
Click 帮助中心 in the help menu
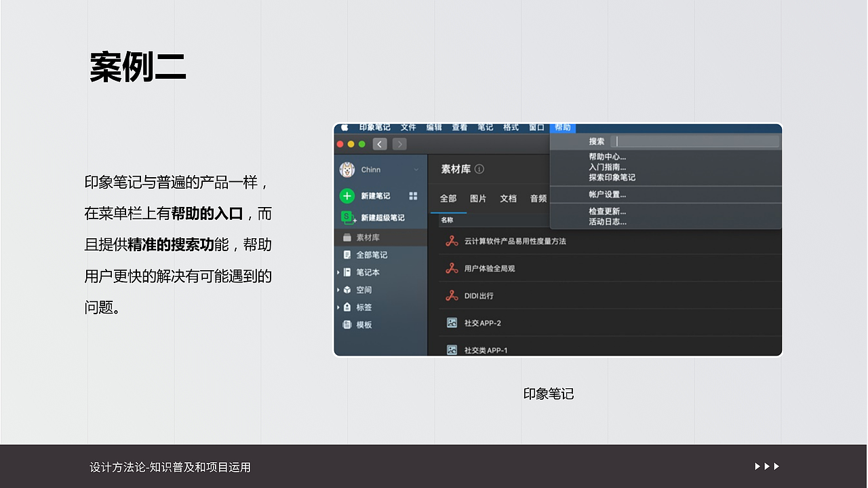coord(607,157)
